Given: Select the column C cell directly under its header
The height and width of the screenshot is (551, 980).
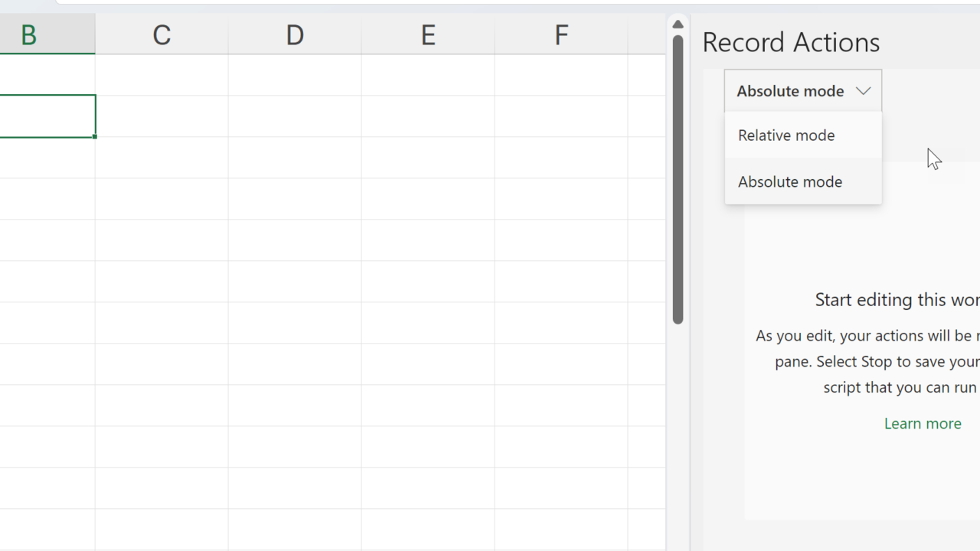Looking at the screenshot, I should (x=162, y=75).
